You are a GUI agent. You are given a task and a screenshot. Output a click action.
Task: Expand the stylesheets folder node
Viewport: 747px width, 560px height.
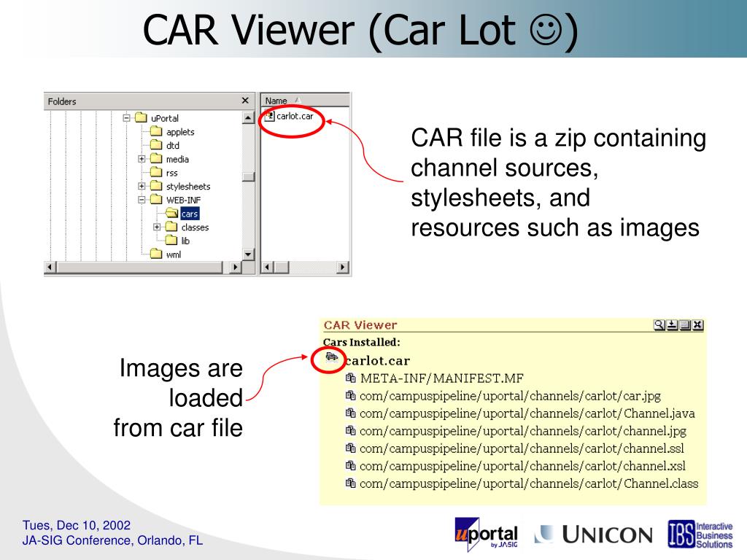tap(142, 186)
